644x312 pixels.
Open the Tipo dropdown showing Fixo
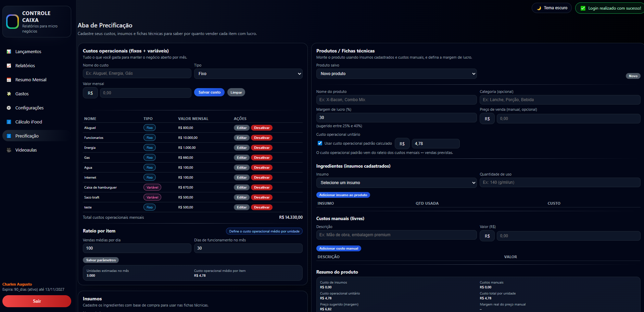pos(248,74)
